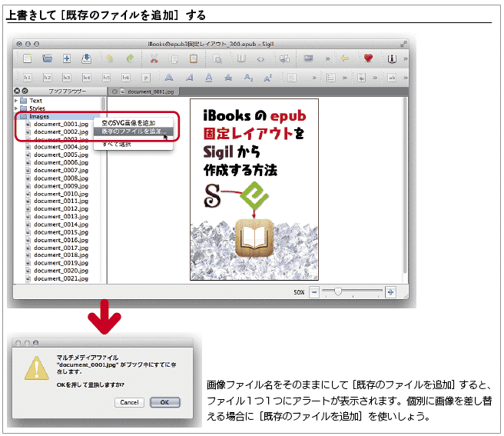Apply Heading 5 with h5 icon

coord(106,78)
